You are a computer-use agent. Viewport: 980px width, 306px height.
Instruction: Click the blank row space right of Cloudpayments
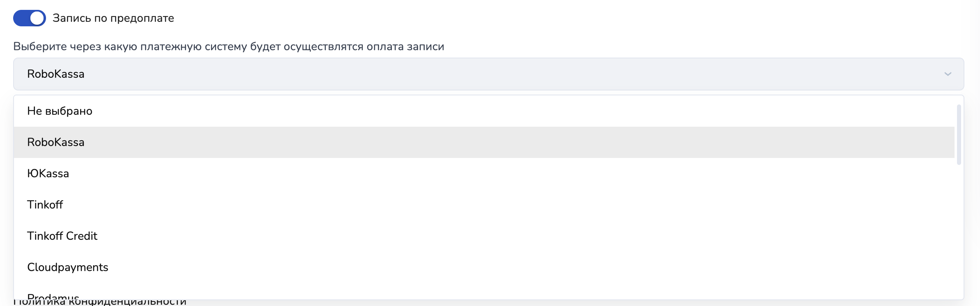pos(493,267)
